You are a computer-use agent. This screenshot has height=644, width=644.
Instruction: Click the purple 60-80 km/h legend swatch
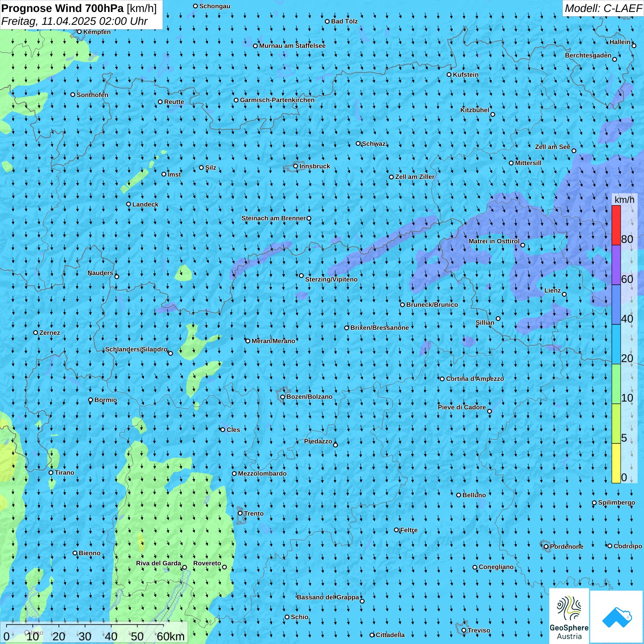(616, 265)
